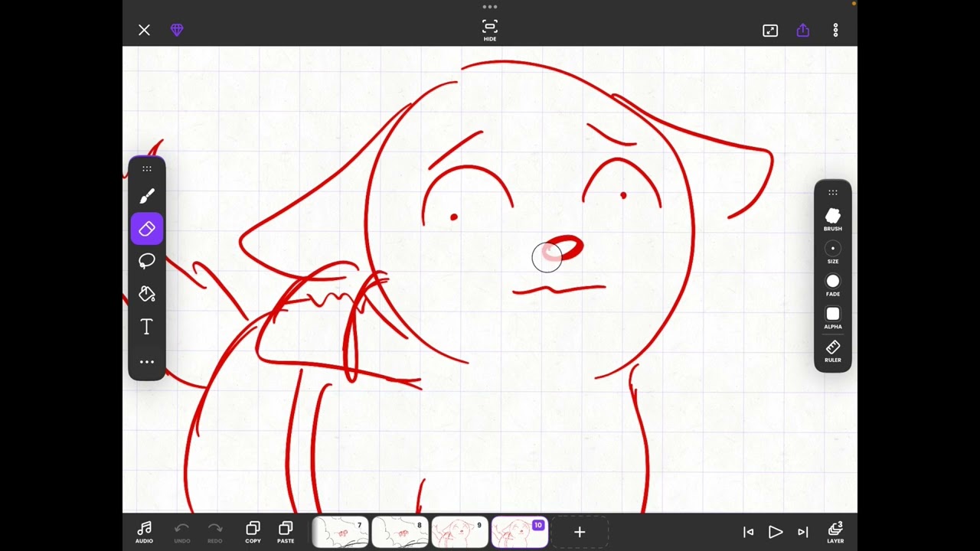Open the canvas aspect ratio icon
Screen dimensions: 980x551
pyautogui.click(x=770, y=31)
